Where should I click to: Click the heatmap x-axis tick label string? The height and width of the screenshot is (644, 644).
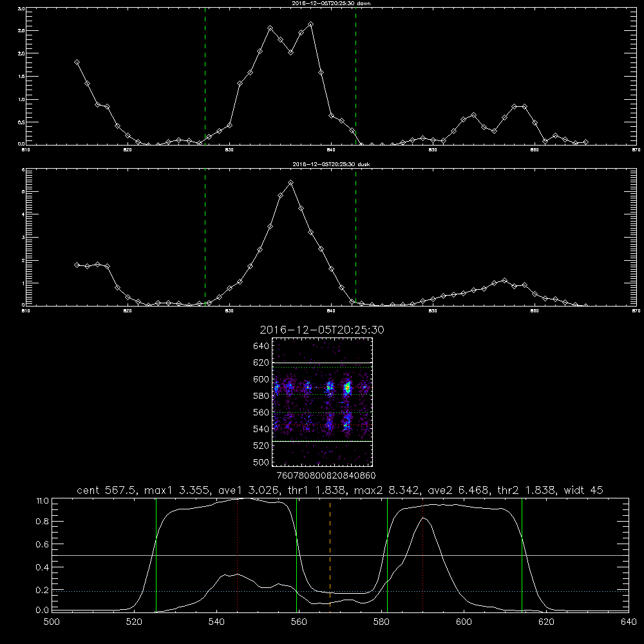pos(326,476)
